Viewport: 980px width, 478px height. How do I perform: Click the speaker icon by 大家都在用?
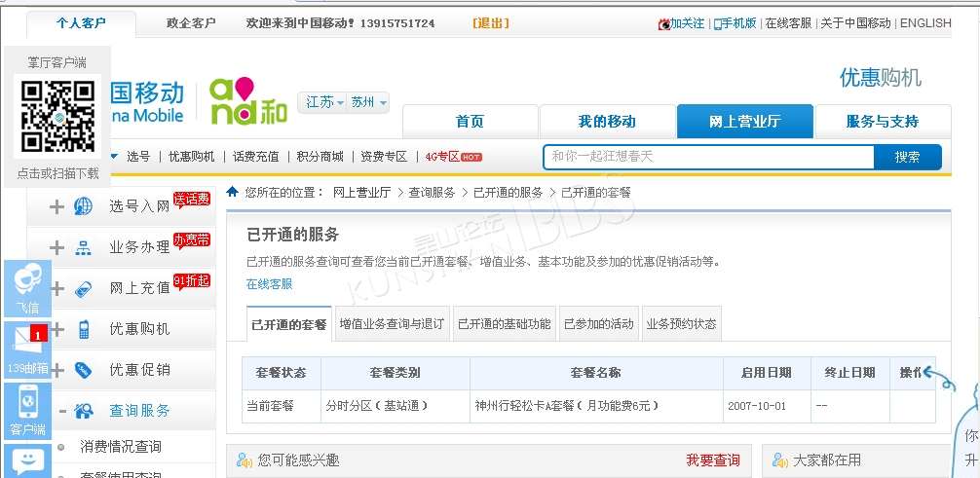click(780, 460)
